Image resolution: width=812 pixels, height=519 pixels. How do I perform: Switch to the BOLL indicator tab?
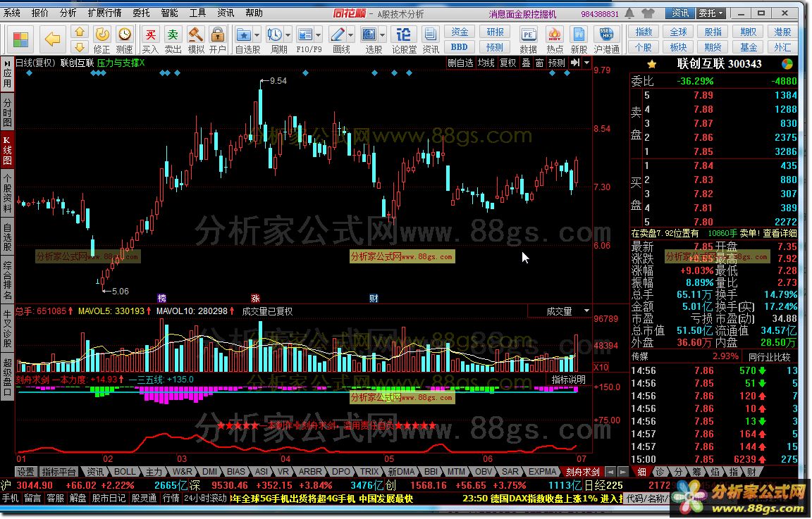(125, 472)
